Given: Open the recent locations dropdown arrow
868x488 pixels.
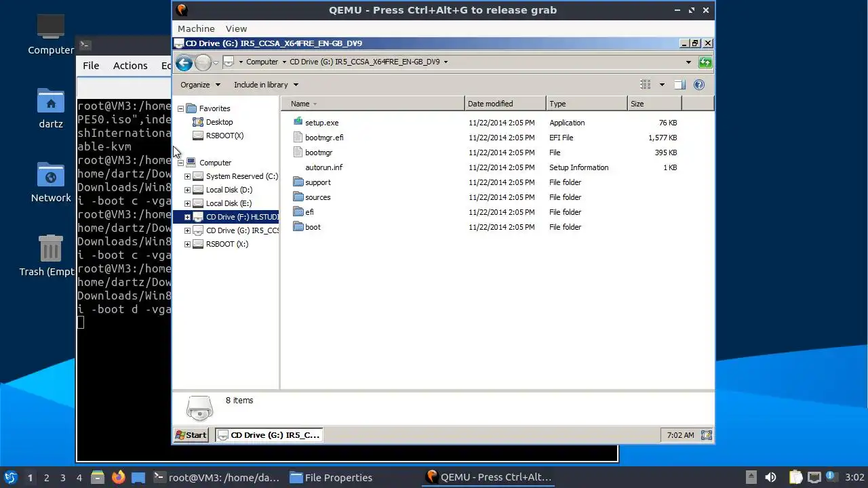Looking at the screenshot, I should (216, 63).
